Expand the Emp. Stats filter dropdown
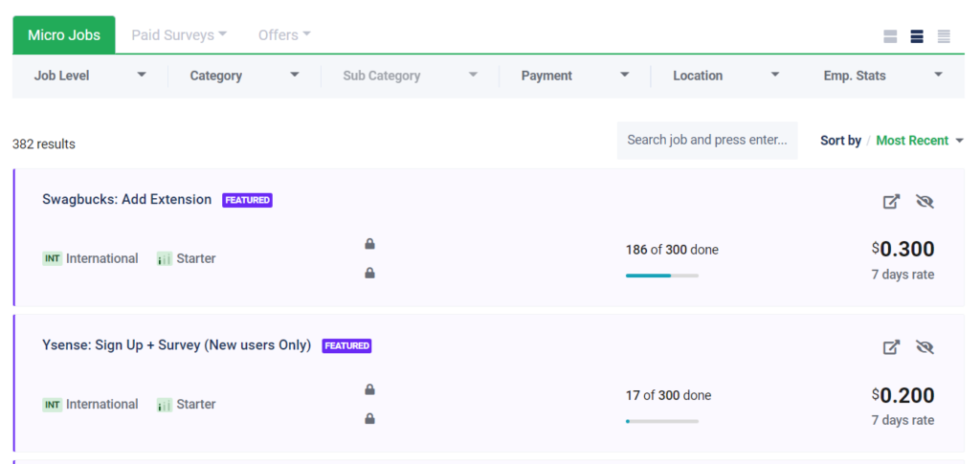The width and height of the screenshot is (980, 464). click(882, 76)
